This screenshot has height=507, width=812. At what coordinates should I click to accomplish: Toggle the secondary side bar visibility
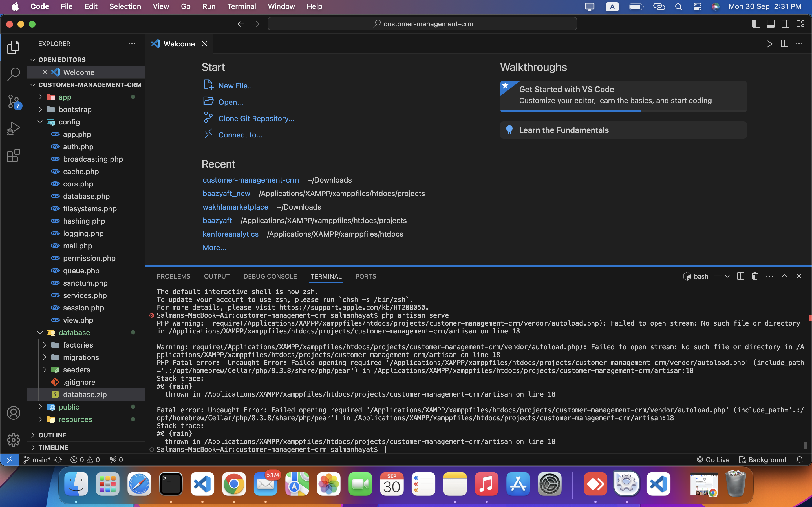point(785,24)
